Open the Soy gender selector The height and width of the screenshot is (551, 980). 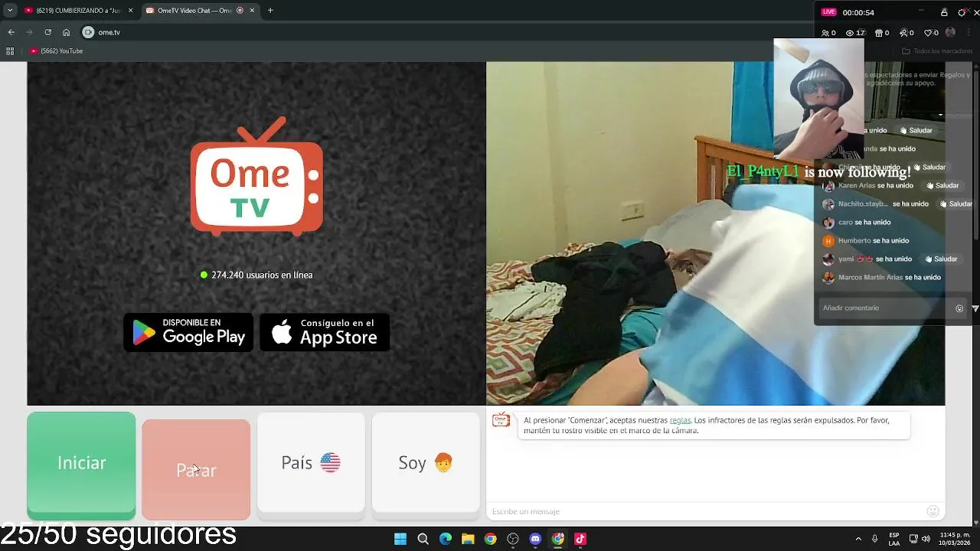pos(426,463)
